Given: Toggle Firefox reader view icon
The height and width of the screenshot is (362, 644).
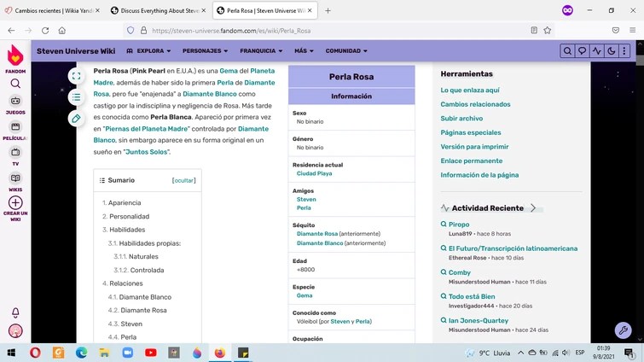Looking at the screenshot, I should (x=534, y=31).
